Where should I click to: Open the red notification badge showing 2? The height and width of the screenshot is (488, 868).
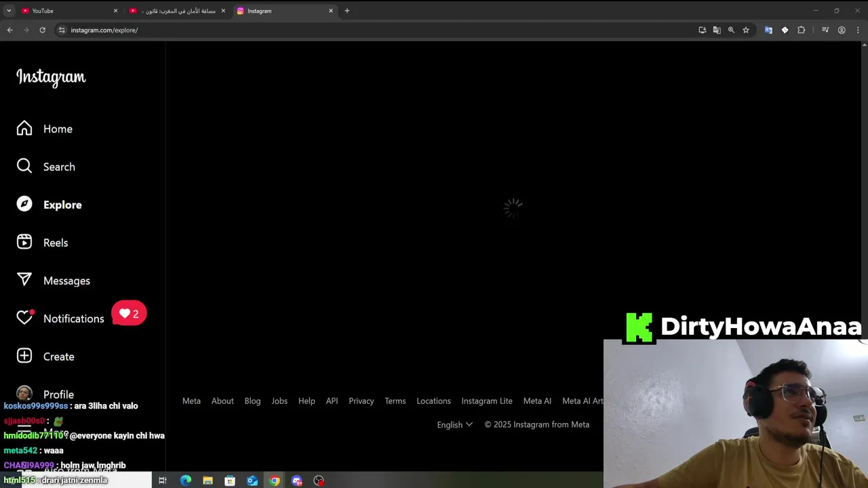pyautogui.click(x=129, y=314)
